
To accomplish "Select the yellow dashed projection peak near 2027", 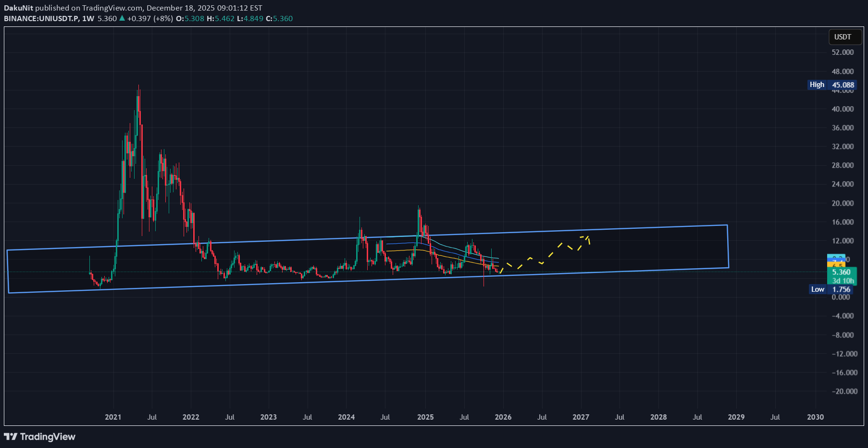I will tap(587, 236).
